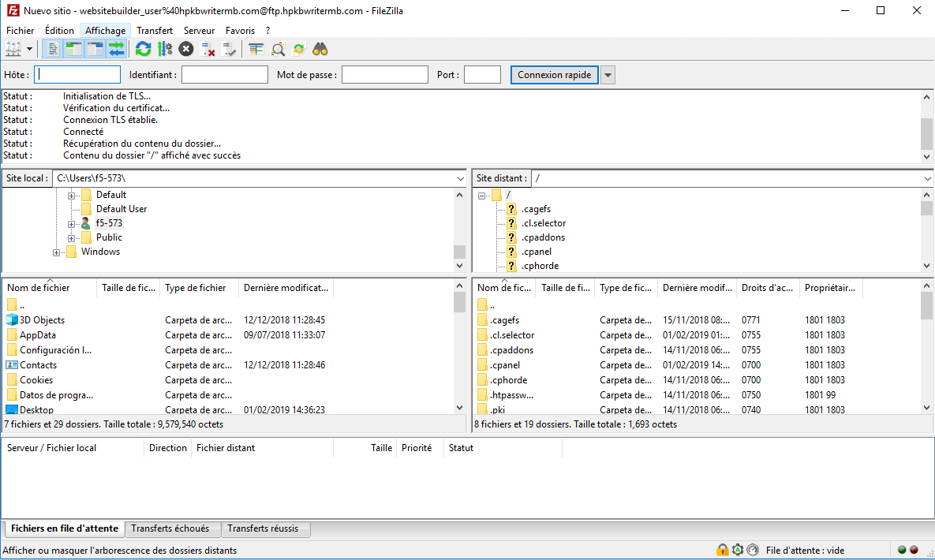Collapse the remote root / node

tap(482, 196)
